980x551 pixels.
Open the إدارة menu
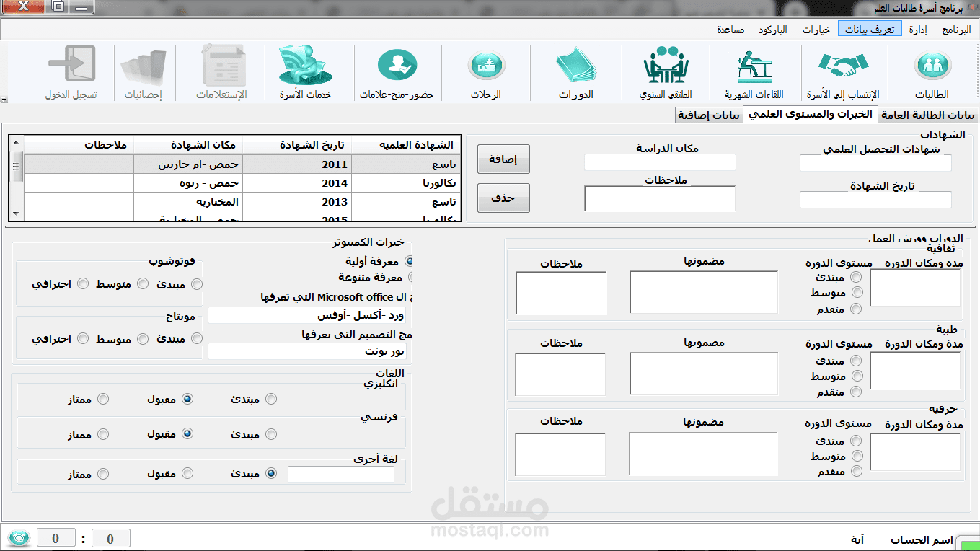(x=918, y=30)
